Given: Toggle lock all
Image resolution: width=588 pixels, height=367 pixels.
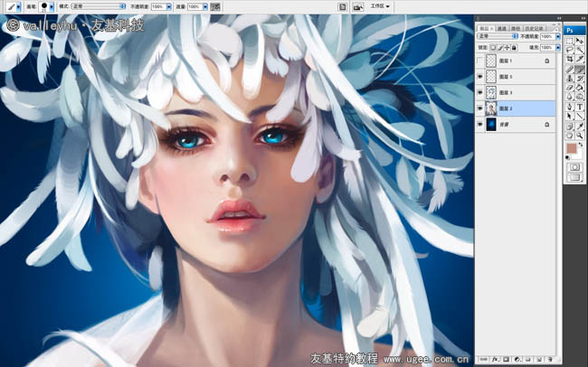Looking at the screenshot, I should point(514,47).
